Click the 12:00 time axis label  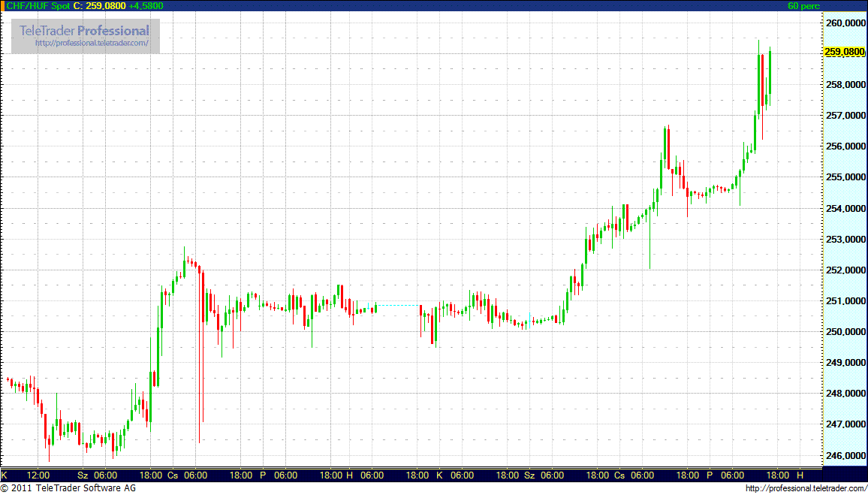pyautogui.click(x=38, y=475)
